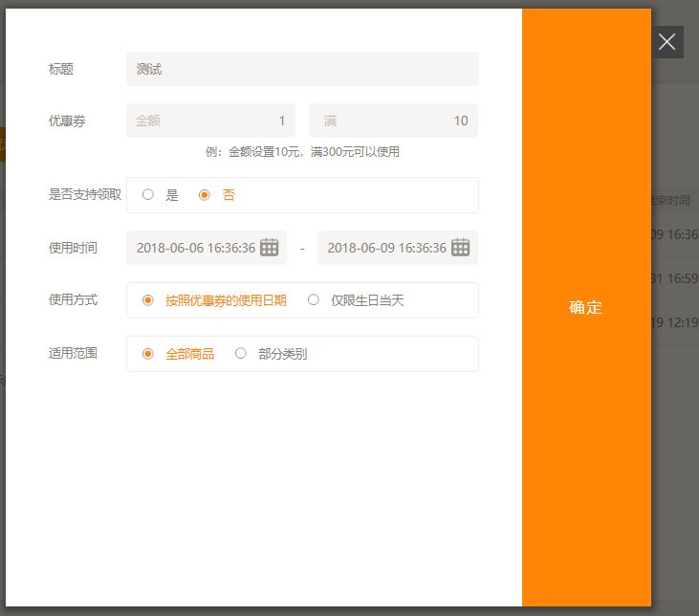Select 是 for 是否支持领取

tap(148, 195)
